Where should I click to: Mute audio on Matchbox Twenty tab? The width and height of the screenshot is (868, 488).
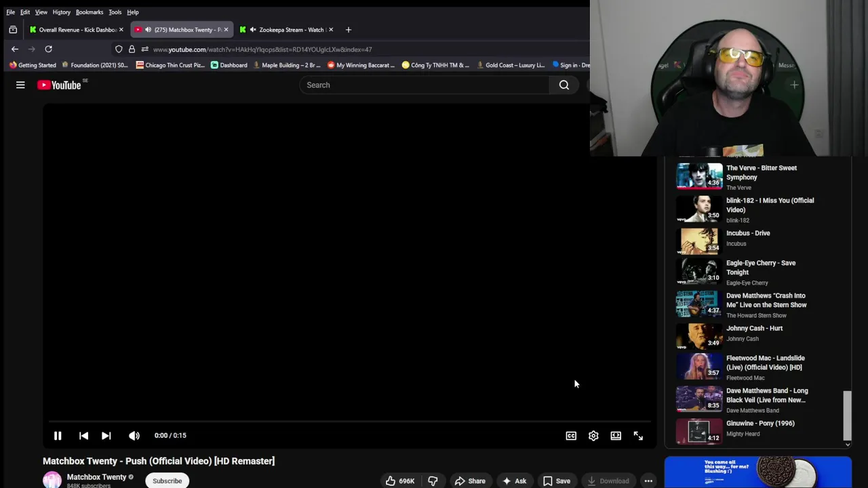click(x=148, y=30)
